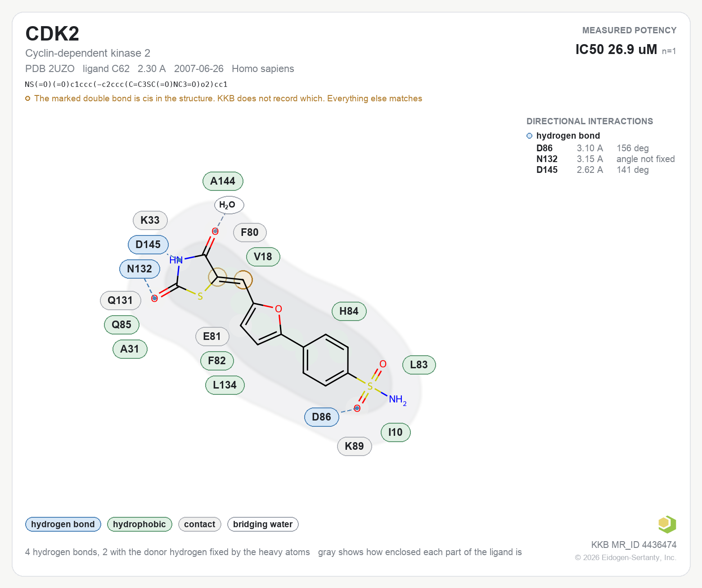Click the D86 hydrogen bond residue

point(322,417)
